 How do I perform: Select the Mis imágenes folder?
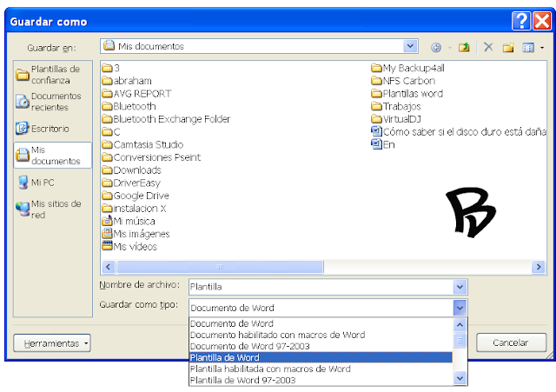click(x=136, y=234)
